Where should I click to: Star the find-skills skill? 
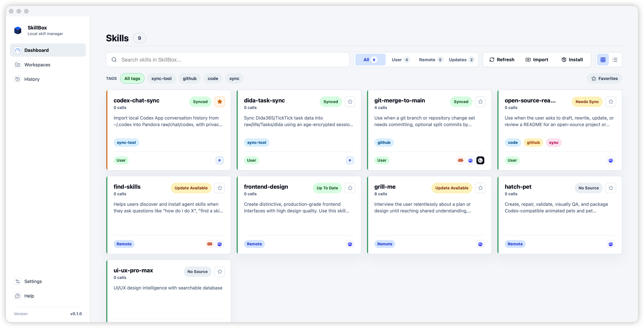[x=219, y=188]
